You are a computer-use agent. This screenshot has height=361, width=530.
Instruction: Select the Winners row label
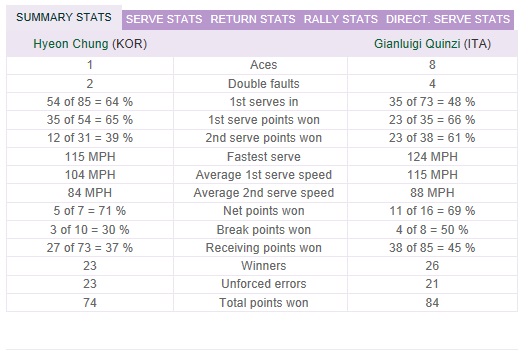[264, 266]
